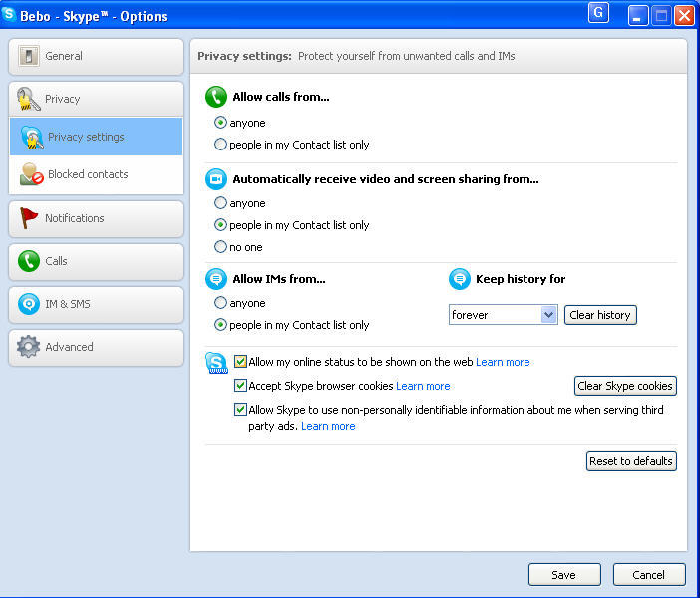Screen dimensions: 700x598
Task: Click 'Automatically receive video and screen sharing from...' heading
Action: [386, 179]
